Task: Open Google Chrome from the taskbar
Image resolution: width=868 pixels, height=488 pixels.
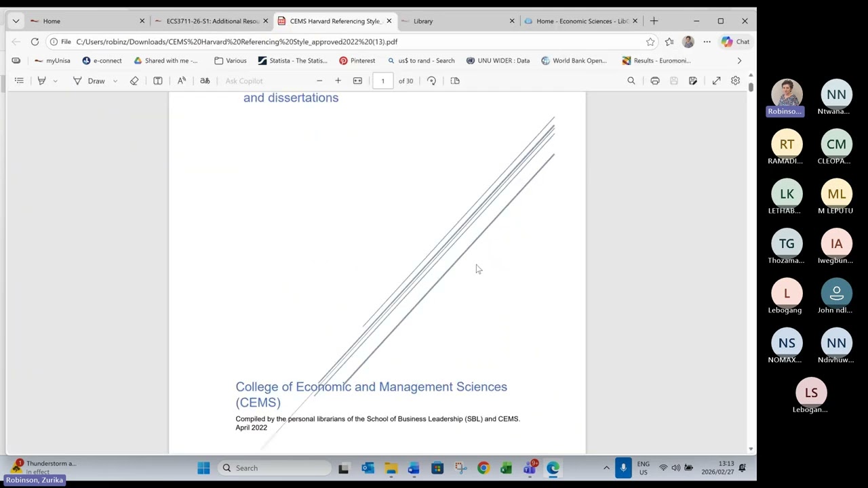Action: 483,468
